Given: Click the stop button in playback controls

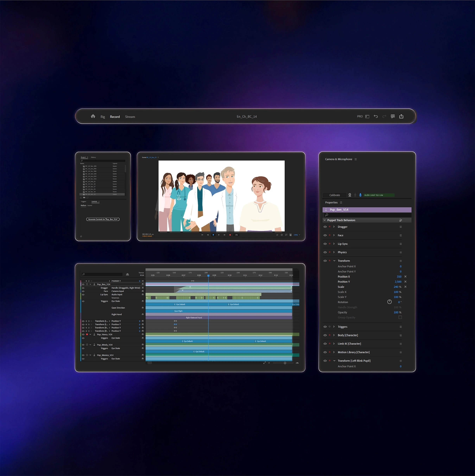Looking at the screenshot, I should click(x=213, y=235).
